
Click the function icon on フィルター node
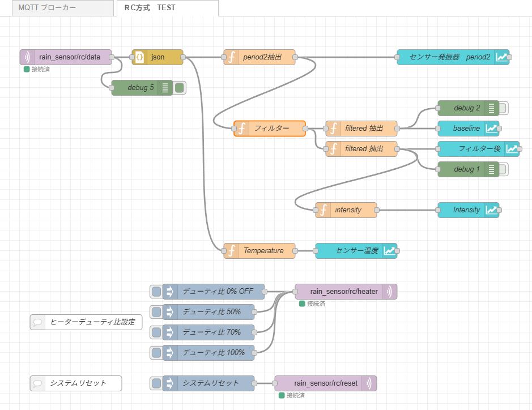coord(242,129)
